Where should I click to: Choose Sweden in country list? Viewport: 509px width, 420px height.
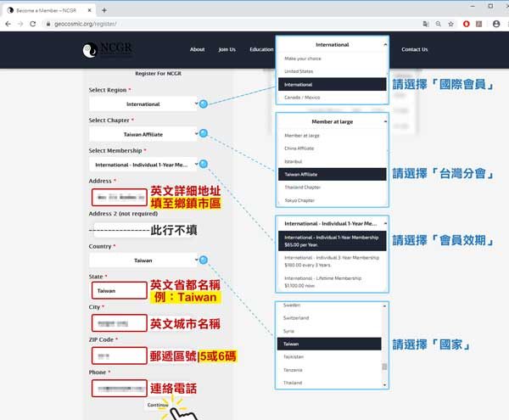[329, 305]
